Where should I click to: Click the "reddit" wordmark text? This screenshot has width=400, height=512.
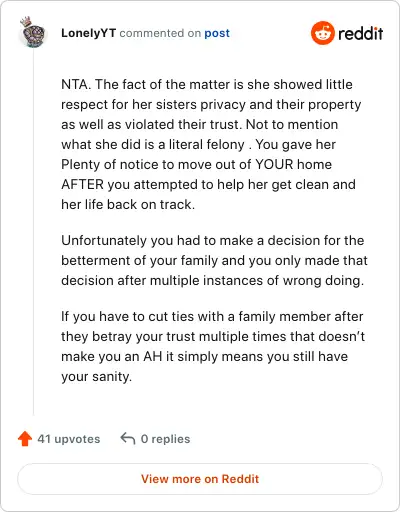(x=360, y=33)
